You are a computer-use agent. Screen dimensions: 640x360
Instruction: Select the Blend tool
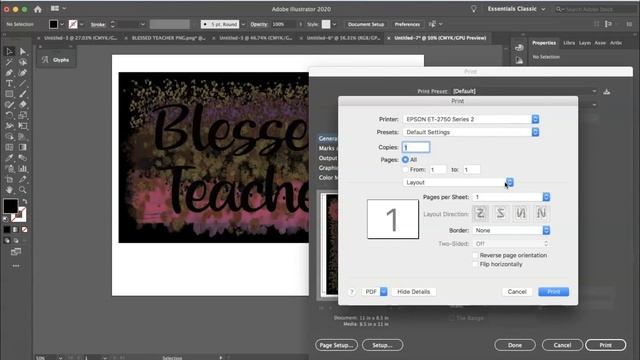23,158
